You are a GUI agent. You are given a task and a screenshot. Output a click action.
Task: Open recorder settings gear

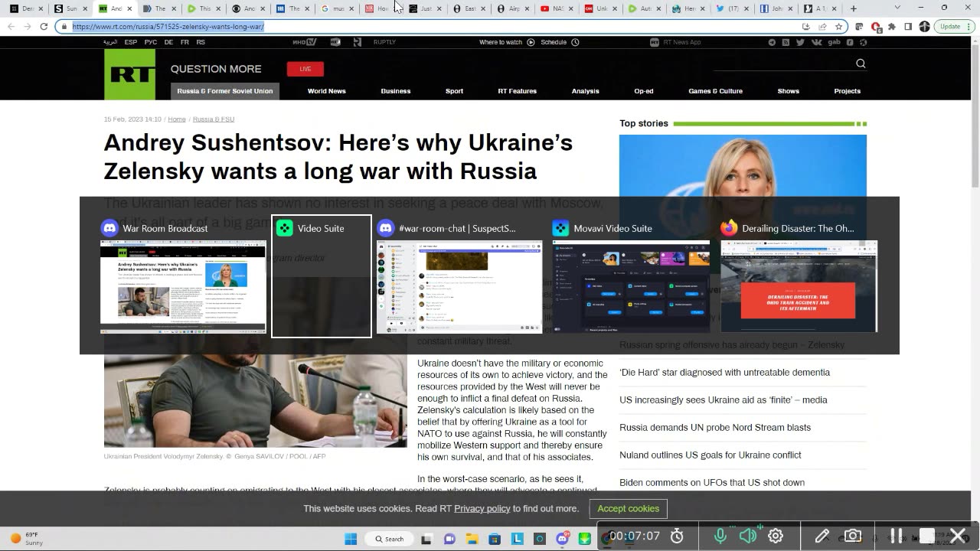(776, 536)
